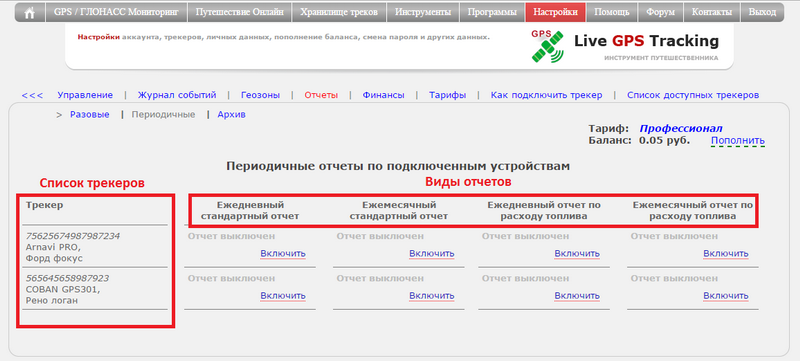Open the Путешествие Онлайн menu item
The height and width of the screenshot is (361, 800).
240,12
